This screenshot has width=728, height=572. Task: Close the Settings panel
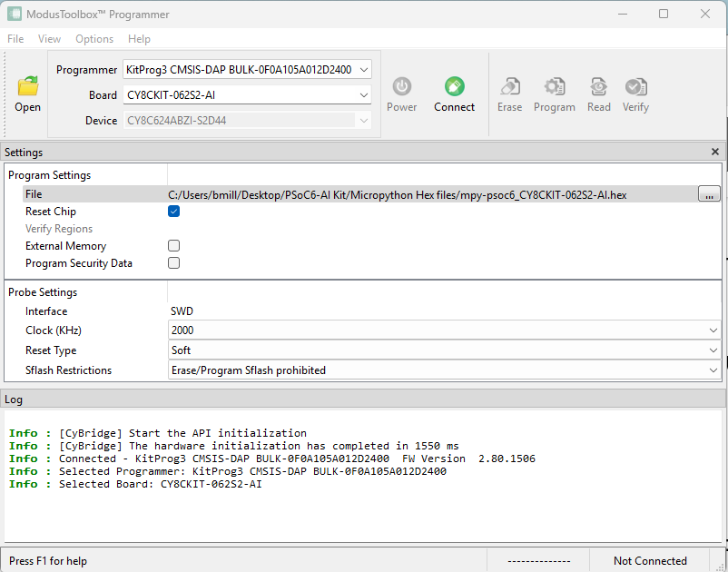point(715,152)
